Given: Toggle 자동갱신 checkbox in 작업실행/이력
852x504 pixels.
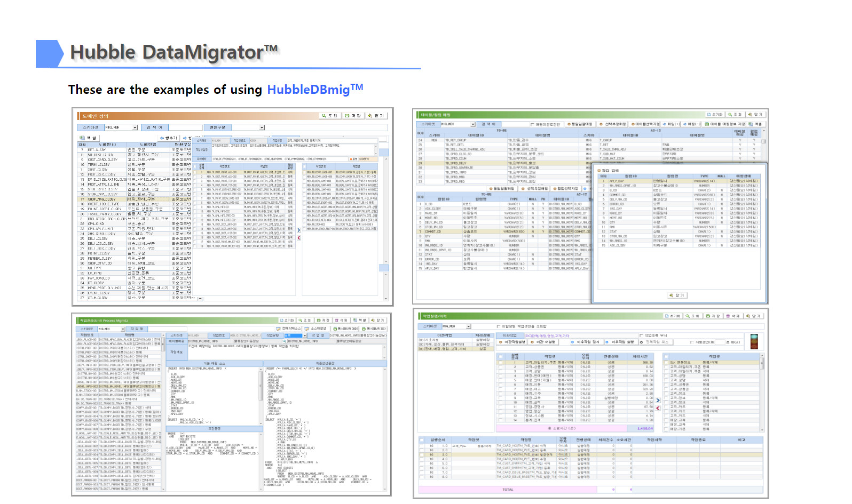Looking at the screenshot, I should [692, 342].
